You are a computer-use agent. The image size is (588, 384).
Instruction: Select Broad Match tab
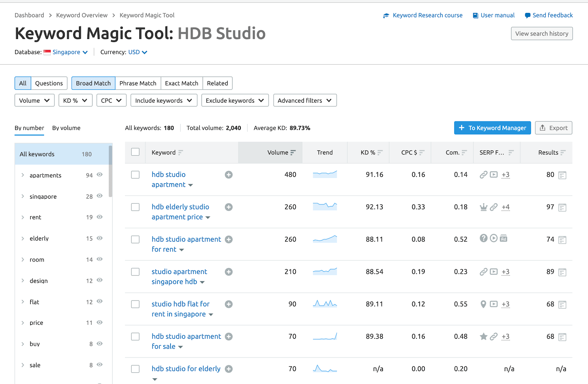[93, 83]
